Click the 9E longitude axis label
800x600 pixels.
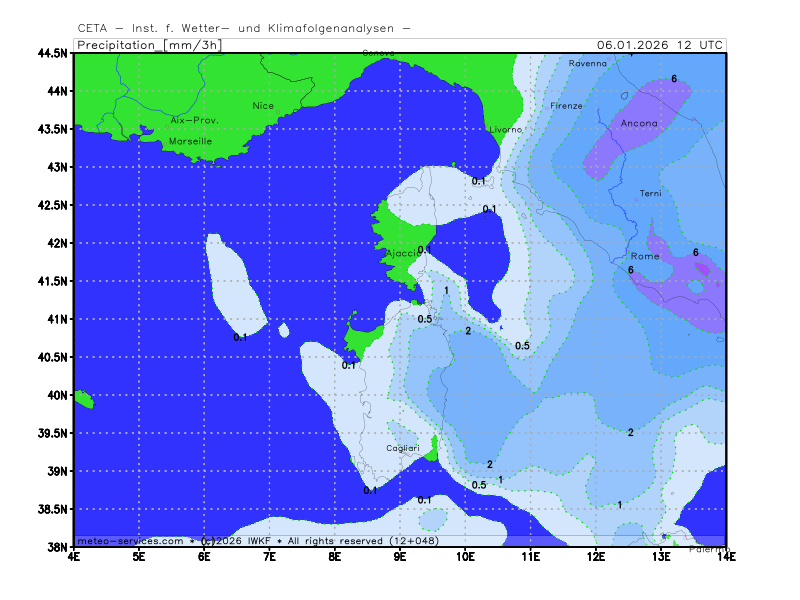pyautogui.click(x=400, y=555)
